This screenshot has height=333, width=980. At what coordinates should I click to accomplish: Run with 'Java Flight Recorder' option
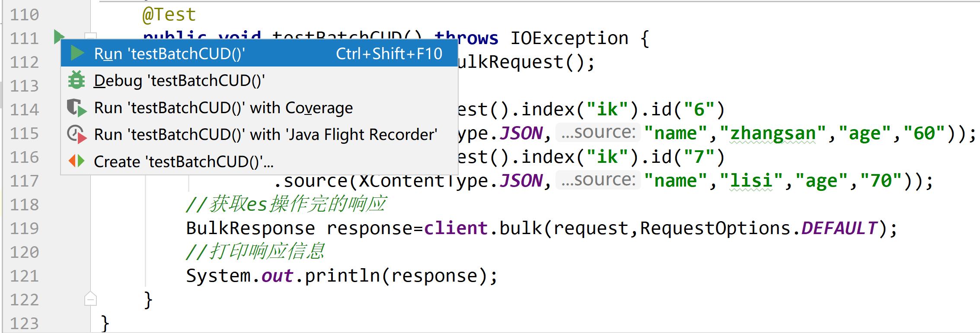(259, 134)
